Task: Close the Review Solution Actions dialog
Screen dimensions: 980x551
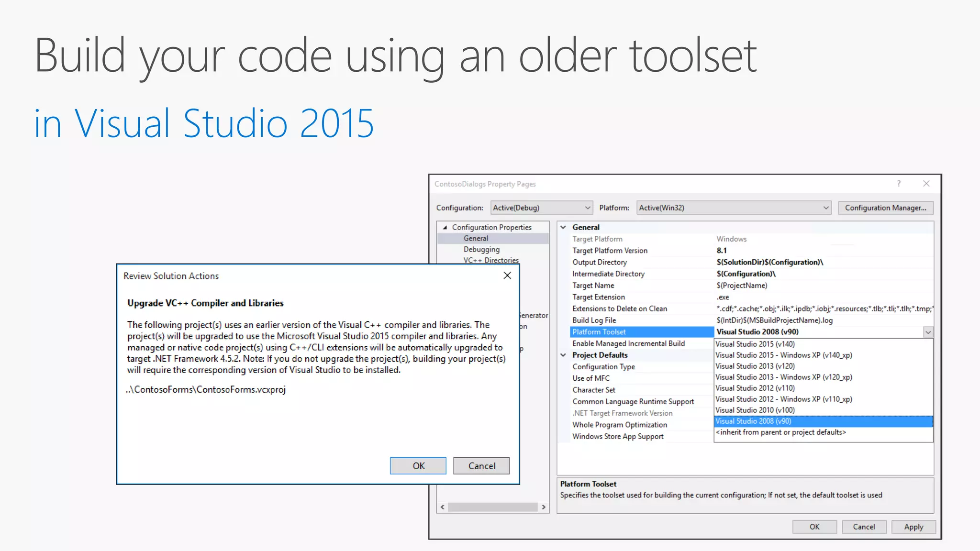Action: point(507,275)
